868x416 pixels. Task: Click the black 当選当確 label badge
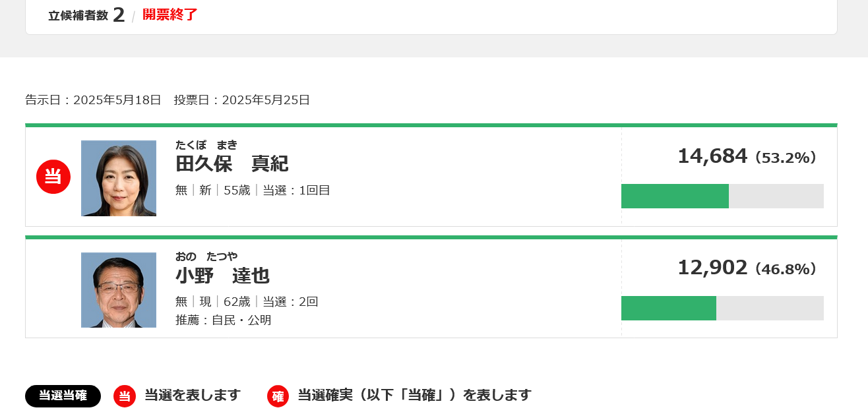point(63,396)
